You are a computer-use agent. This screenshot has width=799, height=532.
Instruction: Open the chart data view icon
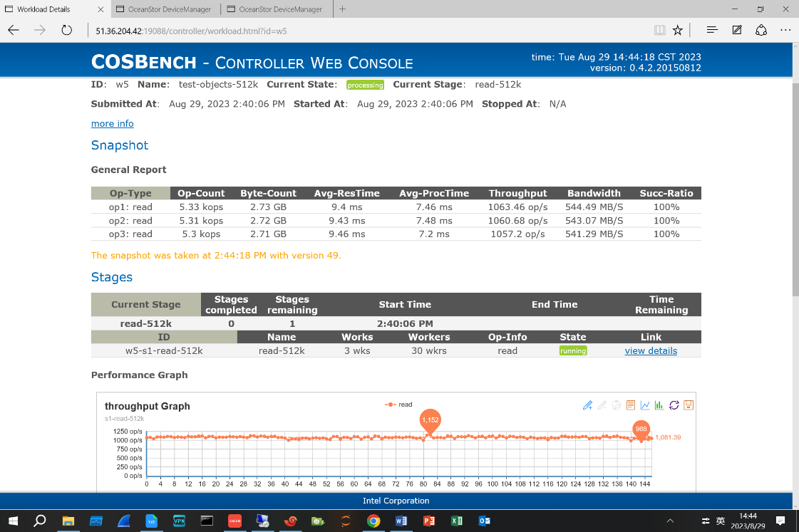[x=630, y=405]
